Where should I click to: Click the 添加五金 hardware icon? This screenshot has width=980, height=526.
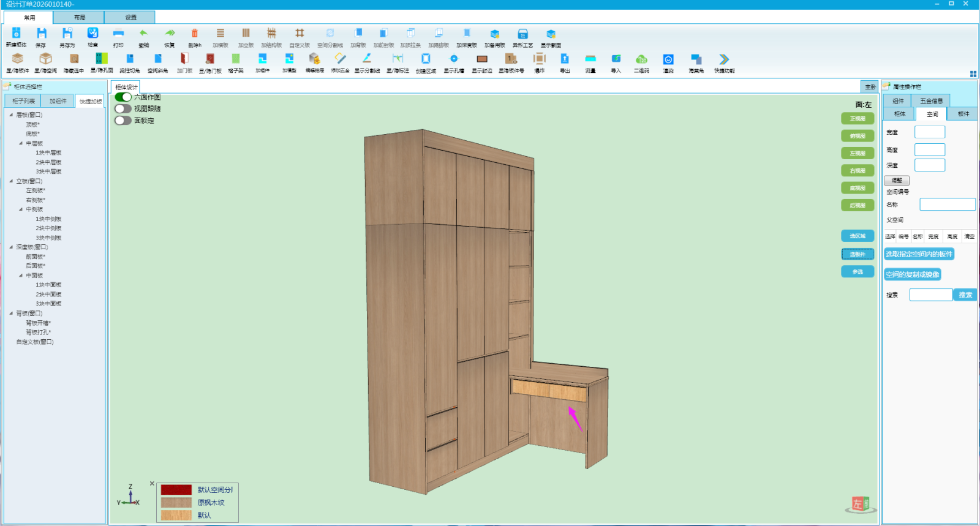[x=341, y=59]
